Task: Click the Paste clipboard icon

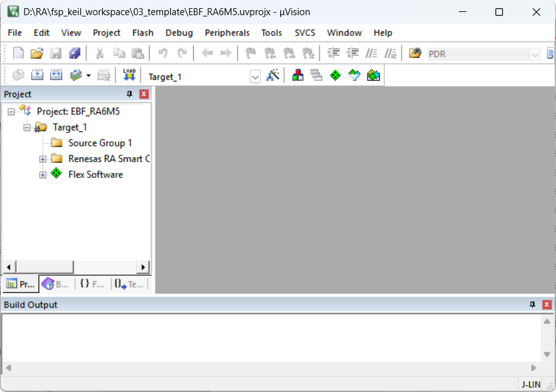Action: pyautogui.click(x=138, y=53)
